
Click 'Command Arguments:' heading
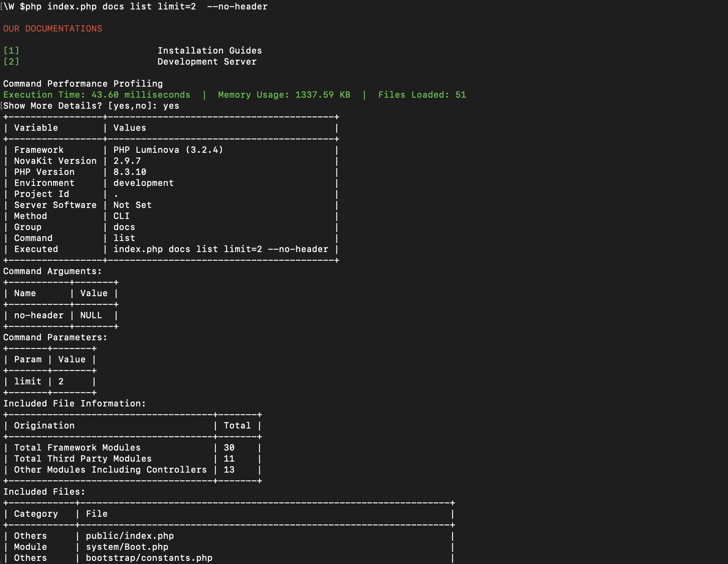[x=52, y=271]
